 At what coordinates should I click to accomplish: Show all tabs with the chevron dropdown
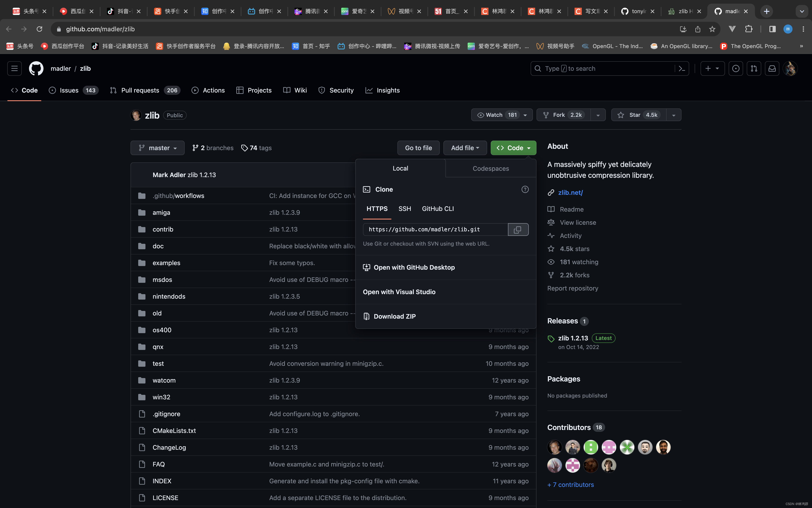802,11
